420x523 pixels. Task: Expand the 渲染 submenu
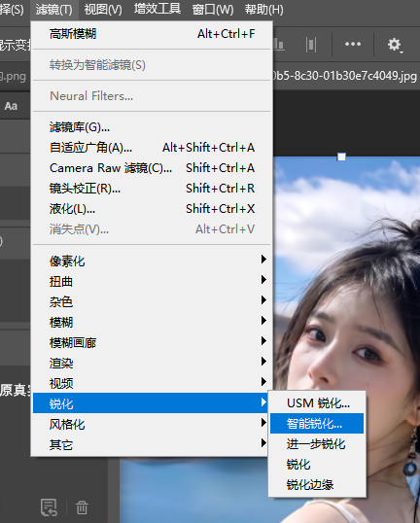[x=152, y=363]
